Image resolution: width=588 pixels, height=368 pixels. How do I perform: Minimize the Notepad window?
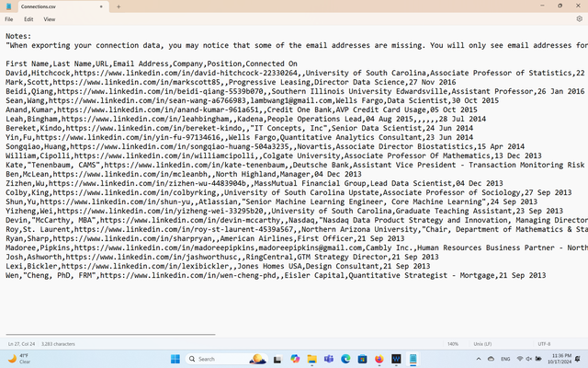click(542, 6)
